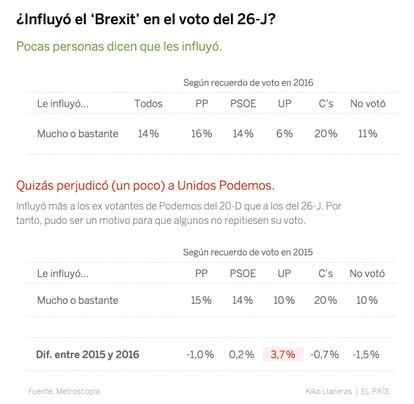Click the 'Kiko Llaneras' author credit
414x404 pixels.
pos(328,391)
